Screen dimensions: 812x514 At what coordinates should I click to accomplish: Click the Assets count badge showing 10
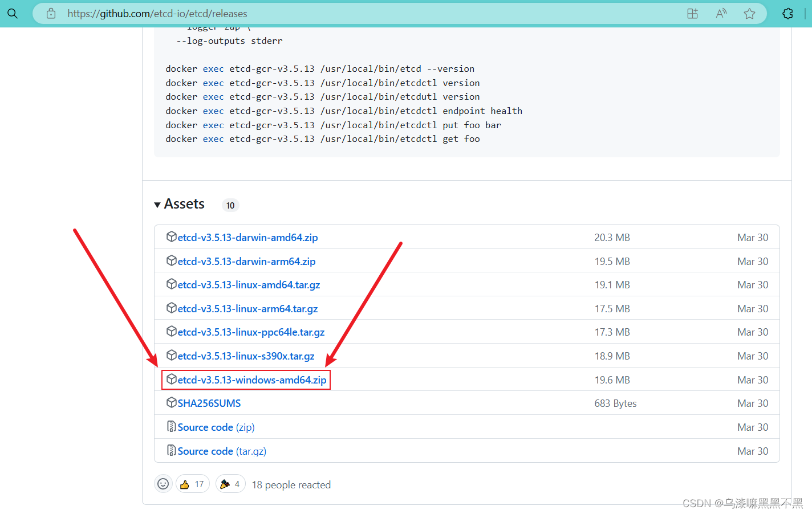[230, 205]
